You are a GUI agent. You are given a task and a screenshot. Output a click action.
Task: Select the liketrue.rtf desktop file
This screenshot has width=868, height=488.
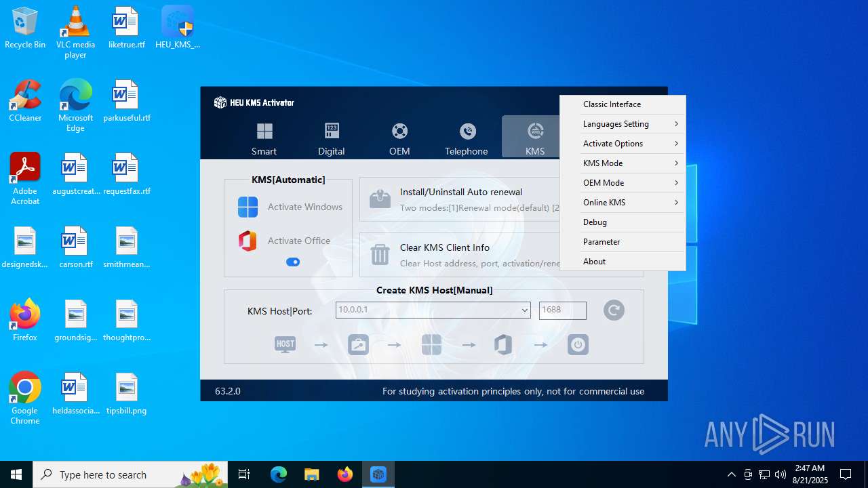126,28
